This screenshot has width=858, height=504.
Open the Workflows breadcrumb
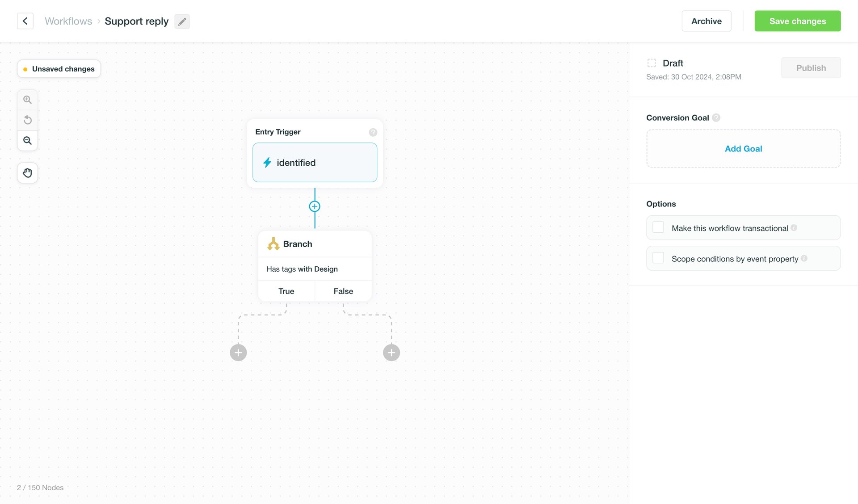point(68,21)
